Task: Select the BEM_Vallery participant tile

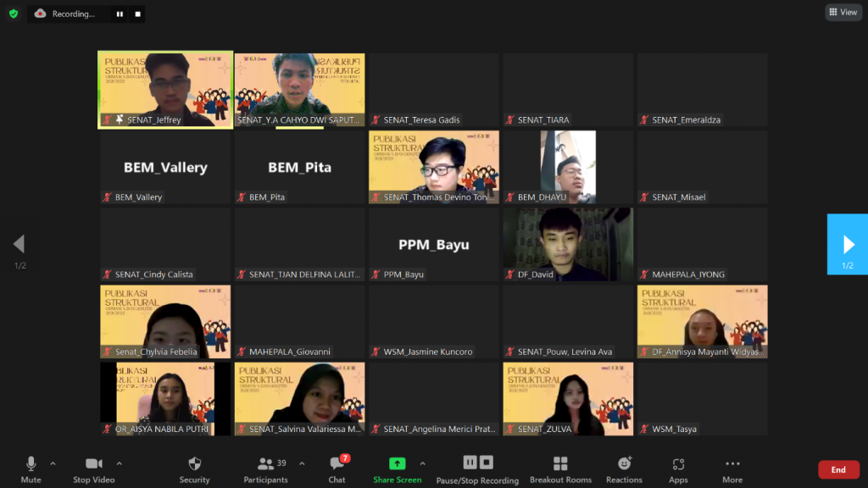Action: coord(165,167)
